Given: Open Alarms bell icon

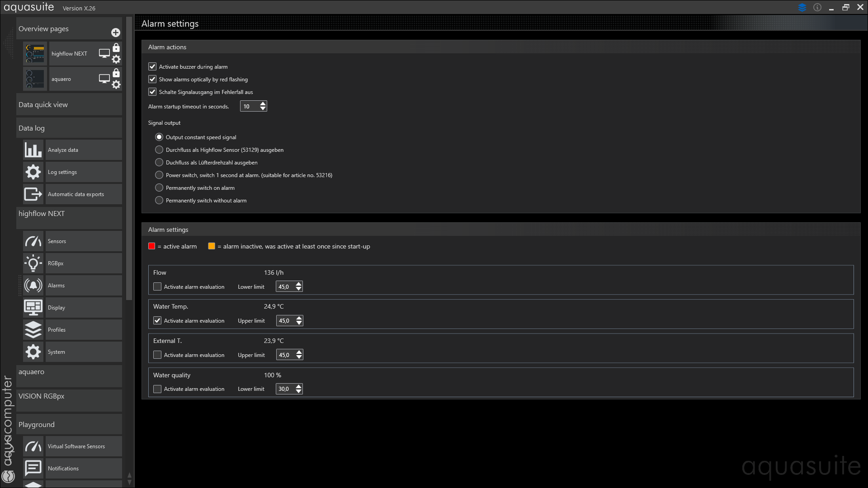Looking at the screenshot, I should point(33,285).
